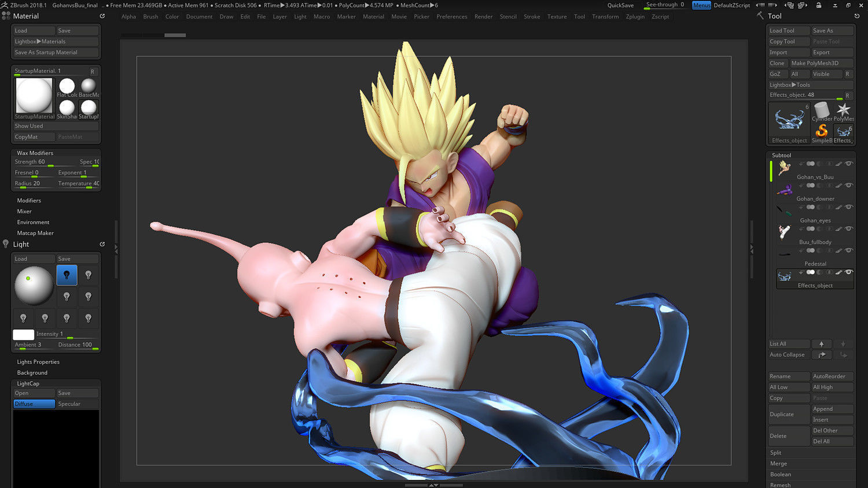
Task: Open the Stroke menu
Action: click(532, 17)
